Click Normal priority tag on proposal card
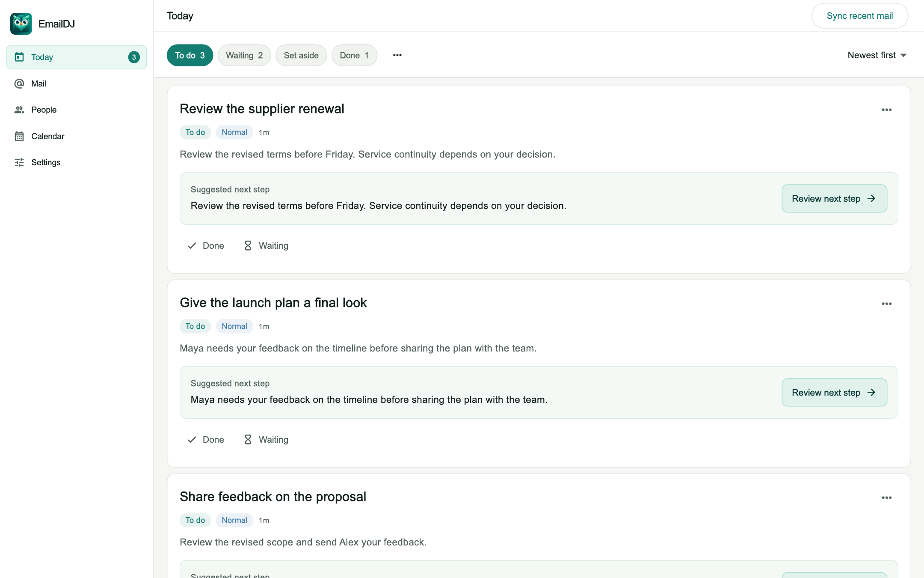 [234, 520]
